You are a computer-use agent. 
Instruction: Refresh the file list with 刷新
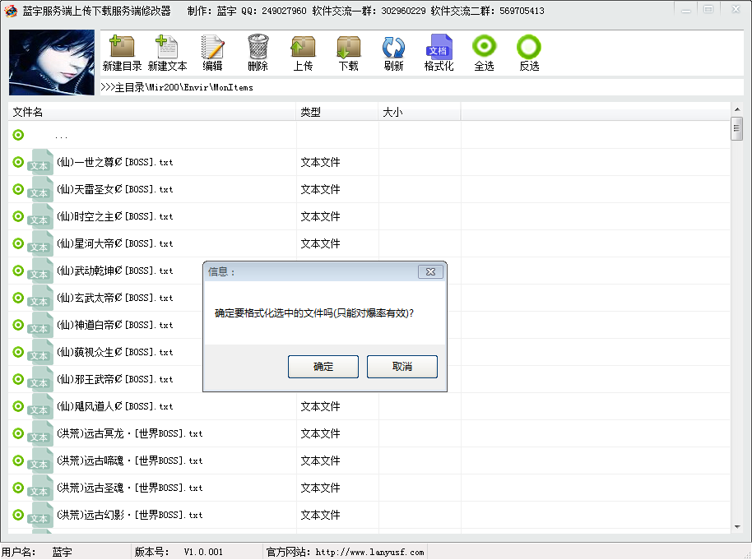(x=393, y=48)
